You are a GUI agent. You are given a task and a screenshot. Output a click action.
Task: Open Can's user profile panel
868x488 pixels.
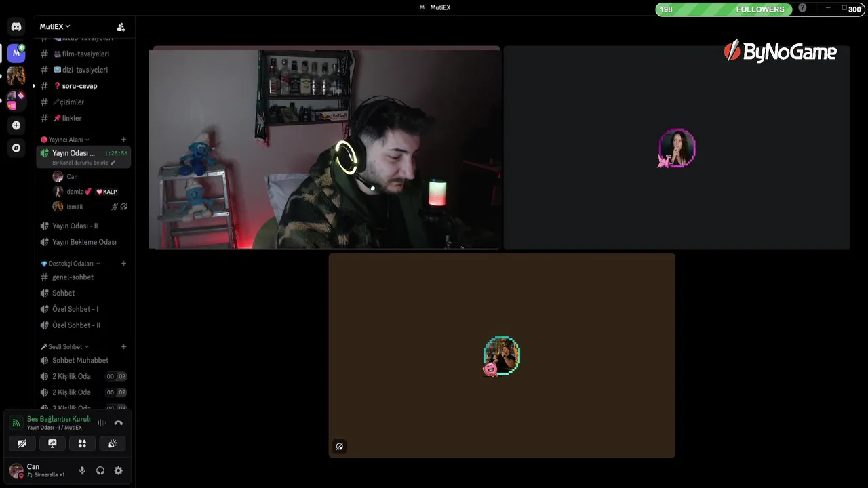coord(37,470)
